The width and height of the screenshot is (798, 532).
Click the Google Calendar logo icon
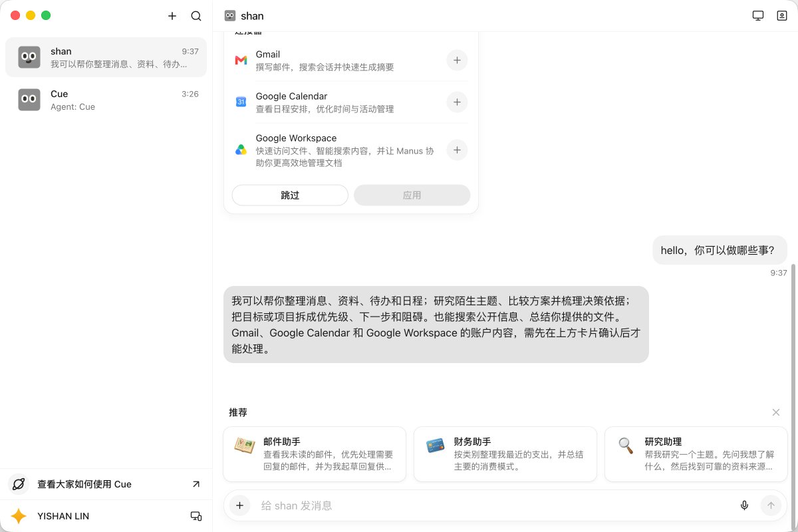pyautogui.click(x=241, y=102)
